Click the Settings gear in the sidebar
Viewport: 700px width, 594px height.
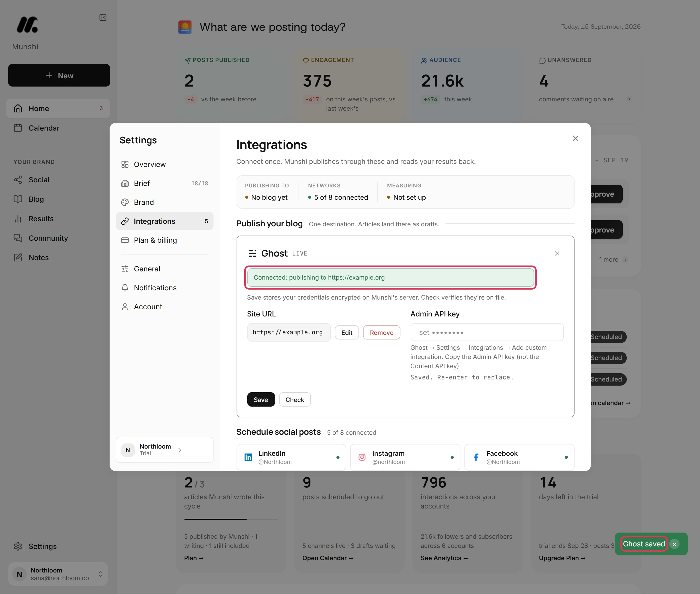pos(18,546)
